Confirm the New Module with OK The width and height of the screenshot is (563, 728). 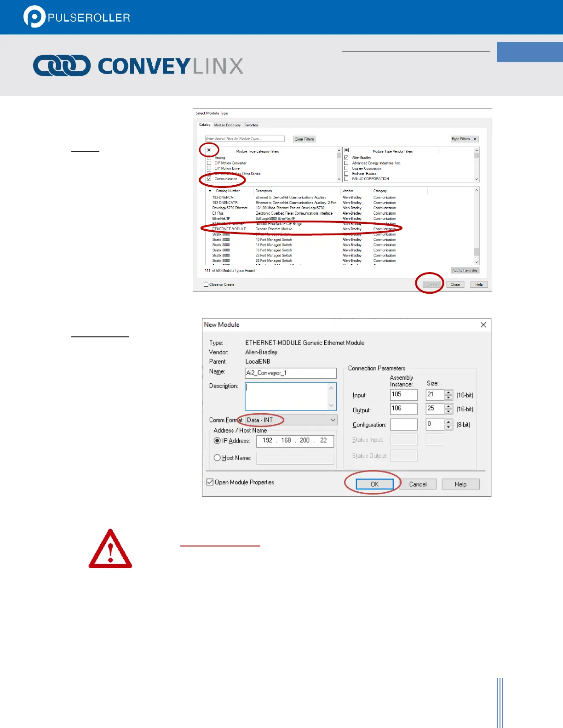(x=375, y=484)
